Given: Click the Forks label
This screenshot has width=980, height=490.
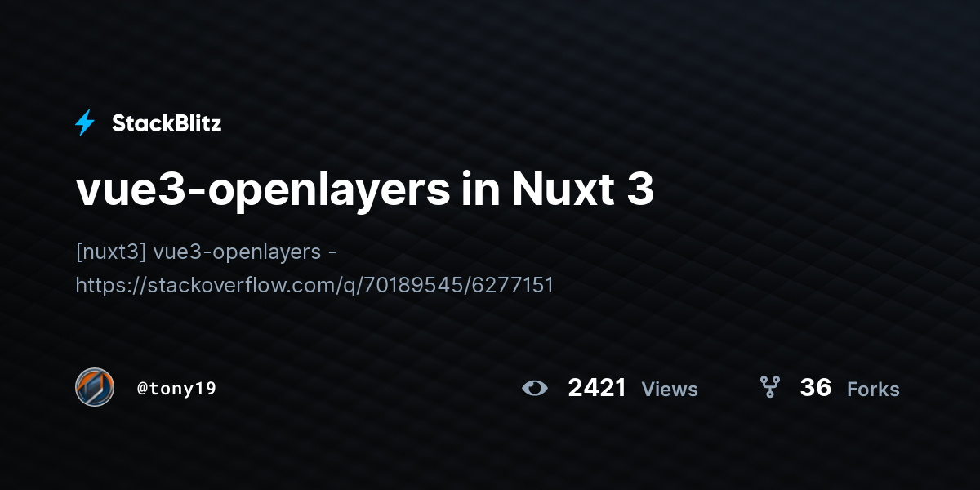Looking at the screenshot, I should (x=873, y=390).
